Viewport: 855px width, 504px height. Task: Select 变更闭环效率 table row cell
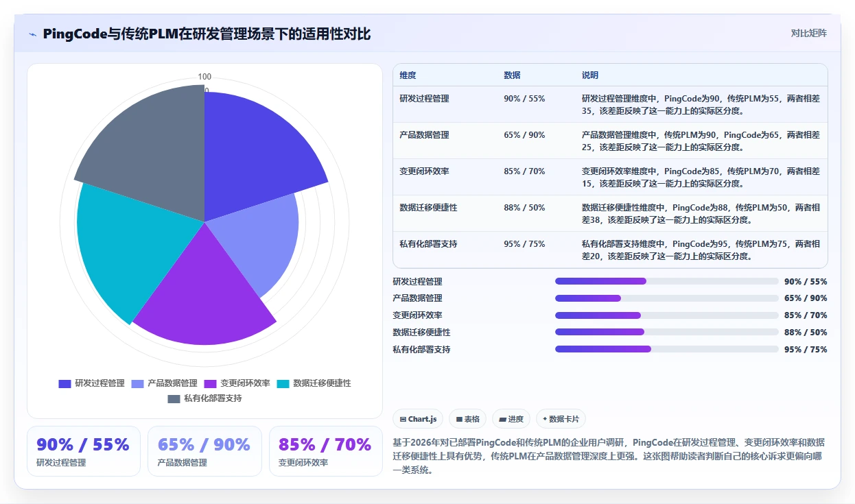pos(425,171)
